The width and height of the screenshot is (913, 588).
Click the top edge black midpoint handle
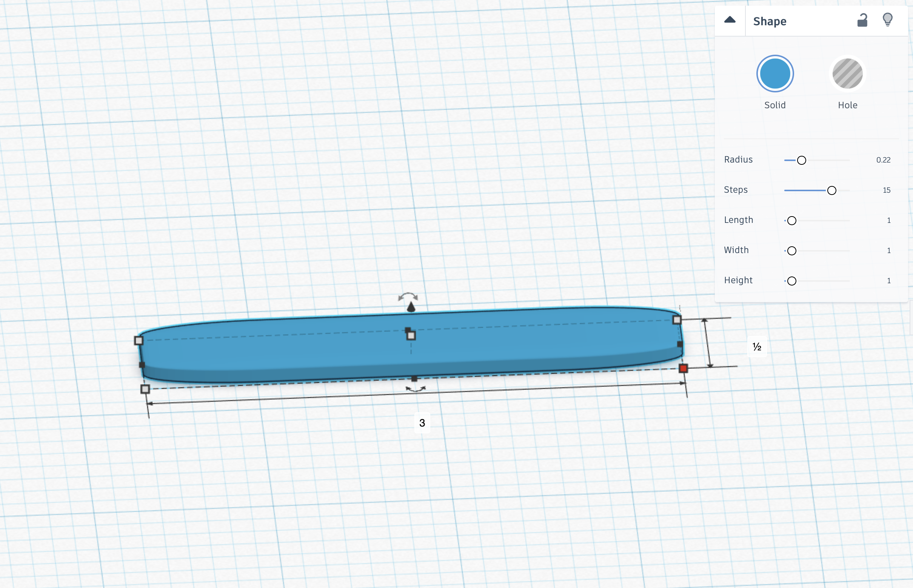pos(408,330)
